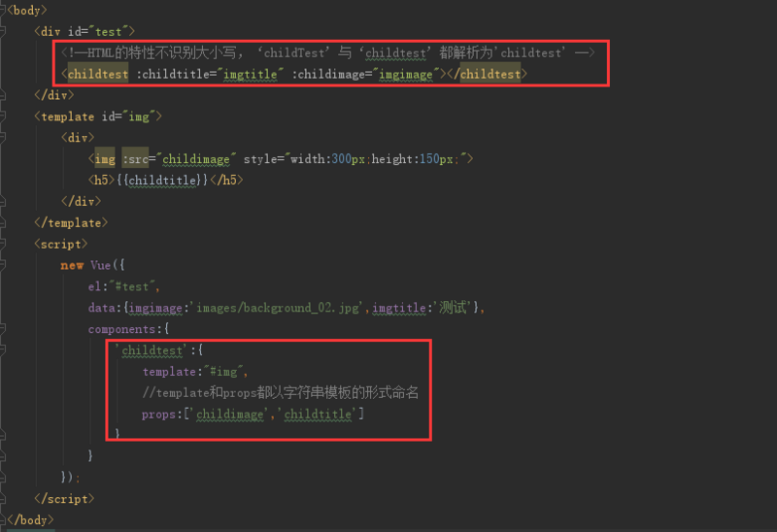The height and width of the screenshot is (532, 777).
Task: Click the components property key
Action: (121, 329)
